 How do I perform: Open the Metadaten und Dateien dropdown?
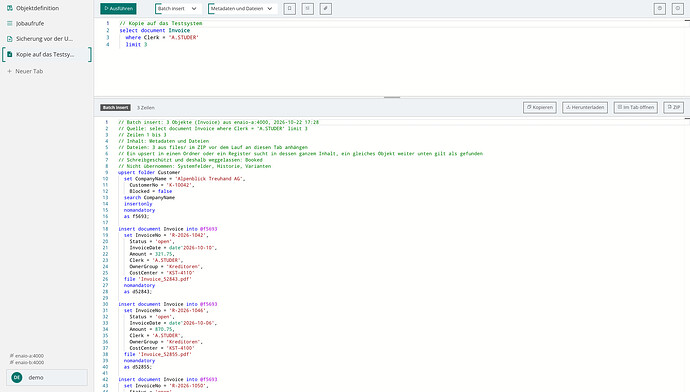click(242, 8)
